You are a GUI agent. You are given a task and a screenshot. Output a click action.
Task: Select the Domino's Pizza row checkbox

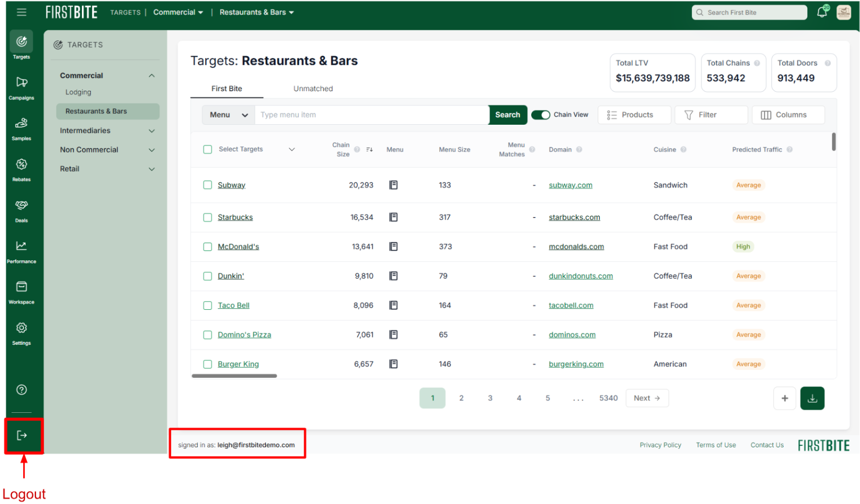208,335
